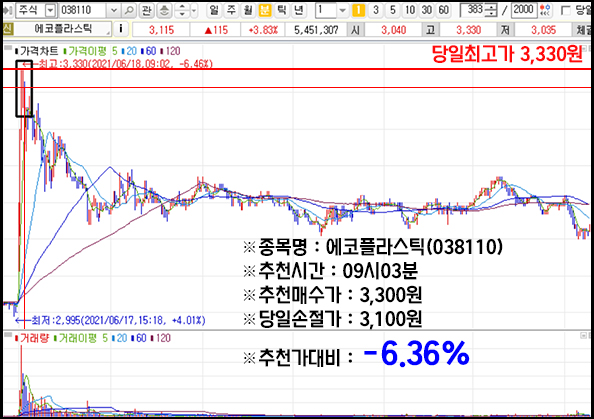
Task: Choose the 60-minute interval tab
Action: pos(443,10)
